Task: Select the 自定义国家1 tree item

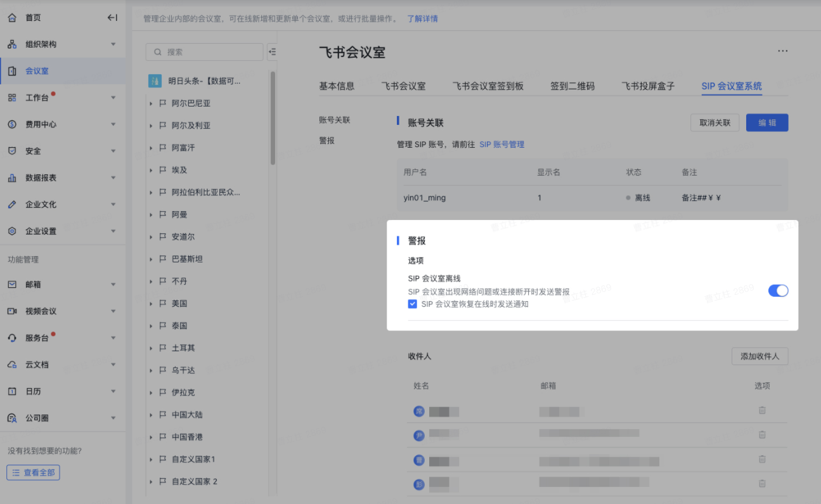Action: coord(193,459)
